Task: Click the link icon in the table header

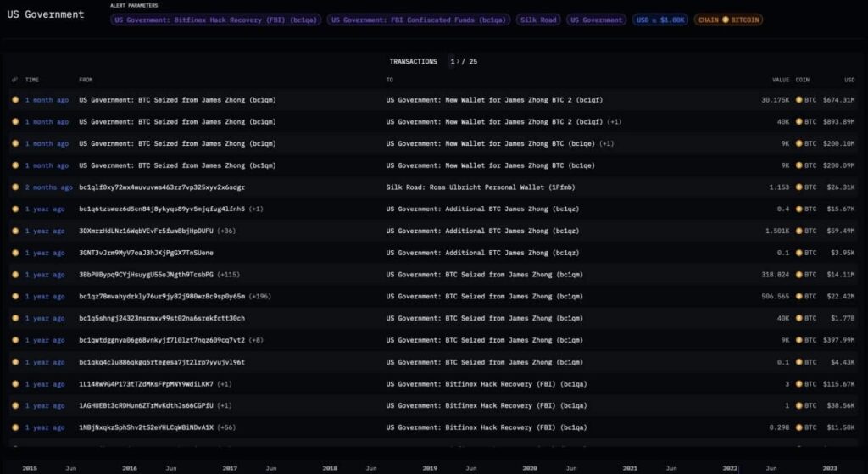Action: tap(14, 80)
